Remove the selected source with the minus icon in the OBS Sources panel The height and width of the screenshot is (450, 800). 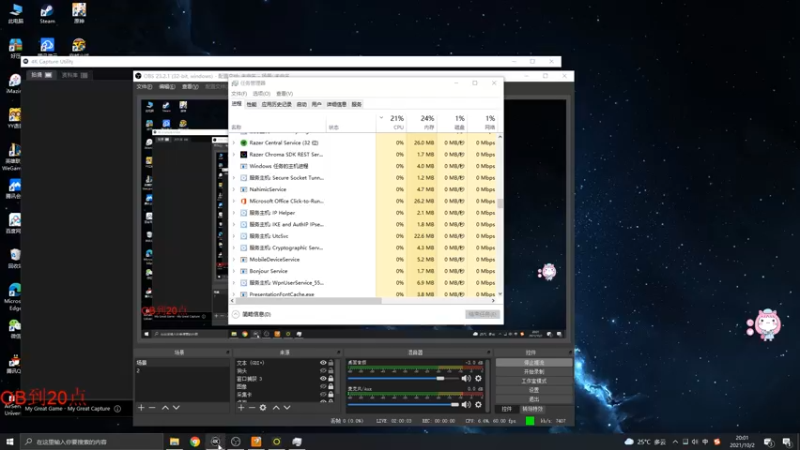click(x=252, y=408)
